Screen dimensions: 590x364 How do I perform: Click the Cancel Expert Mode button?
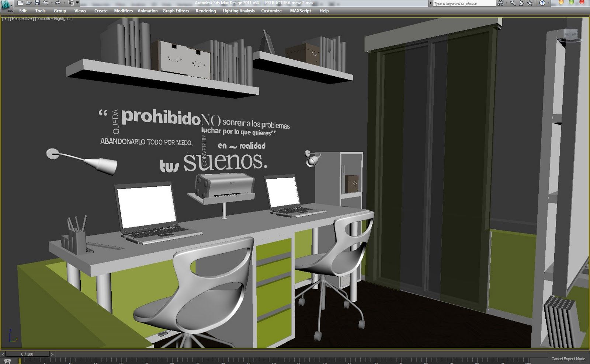[x=568, y=359]
